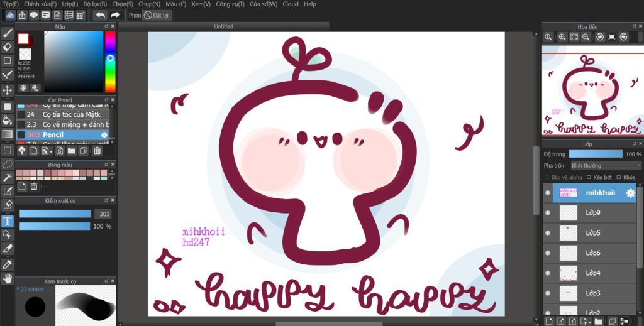Hide the Lớp3 layer
Image resolution: width=644 pixels, height=326 pixels.
[x=548, y=293]
